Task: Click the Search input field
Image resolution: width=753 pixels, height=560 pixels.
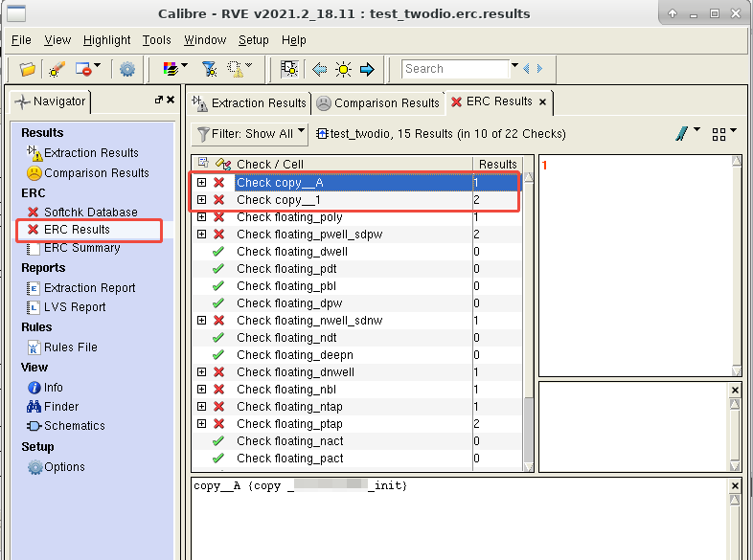Action: pyautogui.click(x=455, y=69)
